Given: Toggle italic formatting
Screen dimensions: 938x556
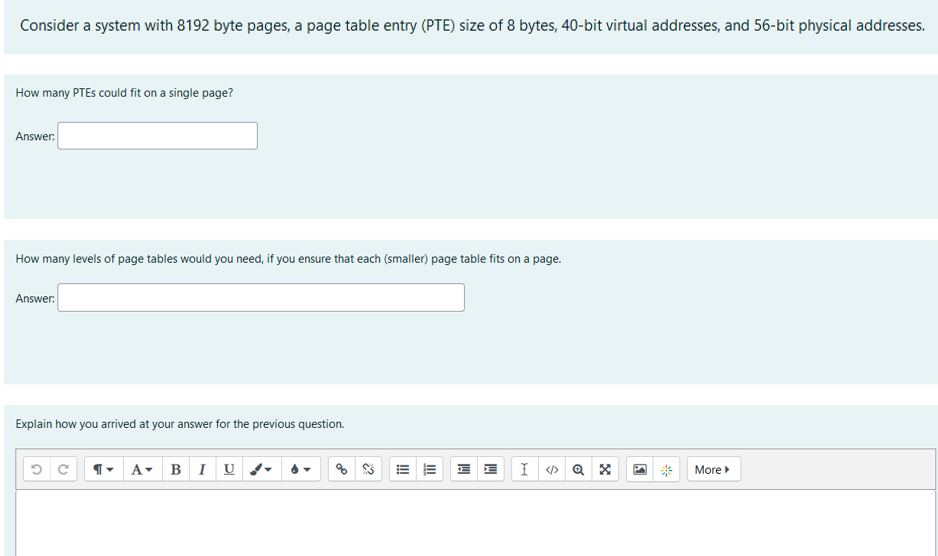Looking at the screenshot, I should (x=202, y=469).
